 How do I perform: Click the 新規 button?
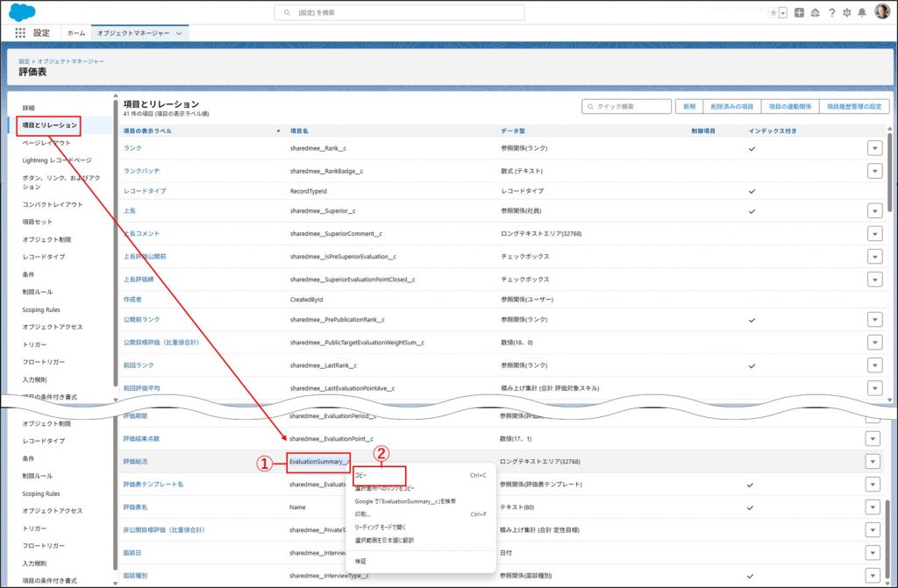(x=689, y=106)
